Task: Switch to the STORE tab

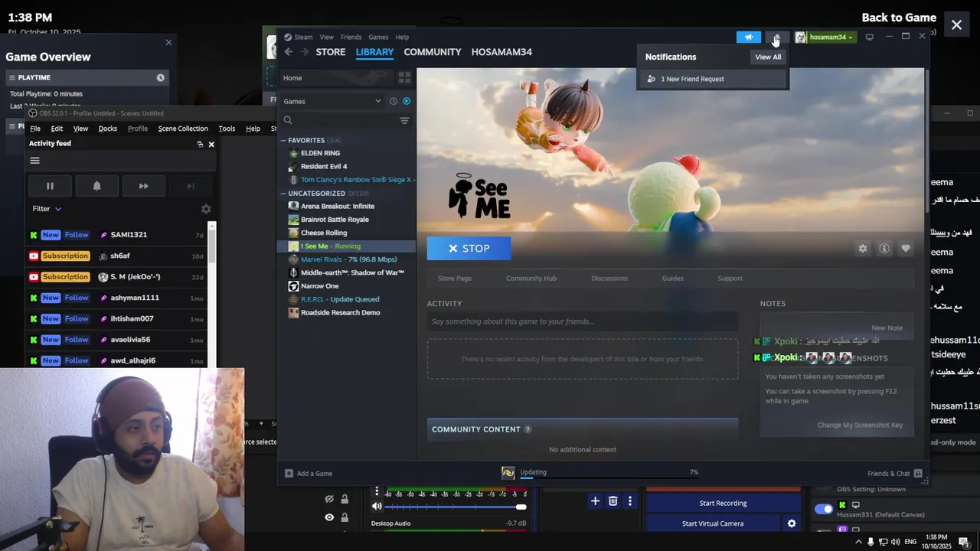Action: [331, 52]
